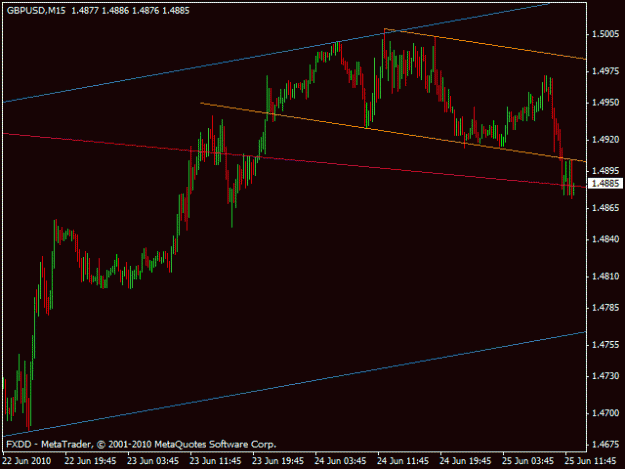625x469 pixels.
Task: Click price axis label 1.4840
Action: [605, 239]
